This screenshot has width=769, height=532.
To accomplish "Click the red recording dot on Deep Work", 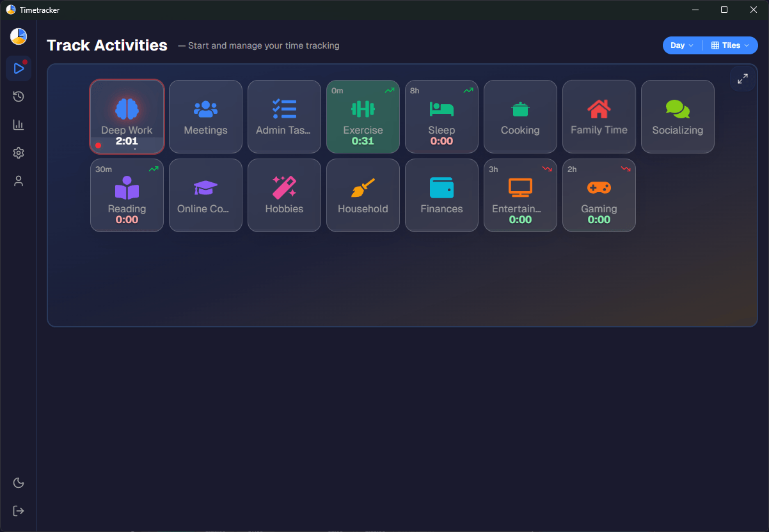I will click(x=99, y=145).
